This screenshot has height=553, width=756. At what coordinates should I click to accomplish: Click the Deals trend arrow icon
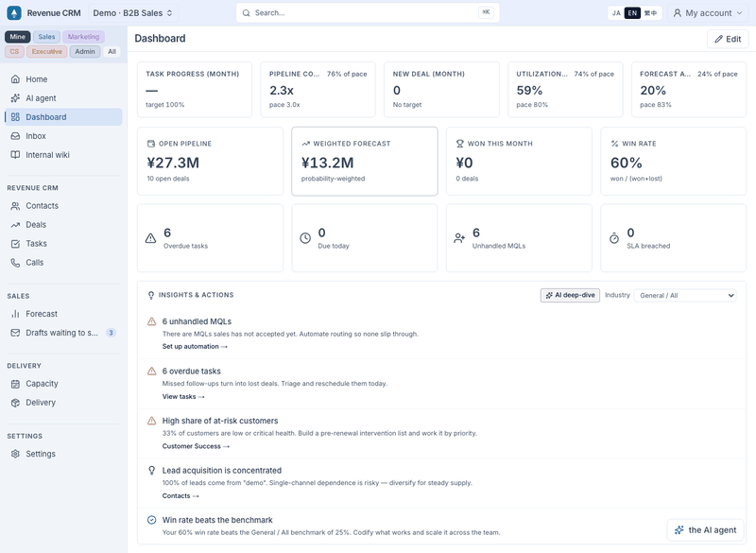click(15, 225)
